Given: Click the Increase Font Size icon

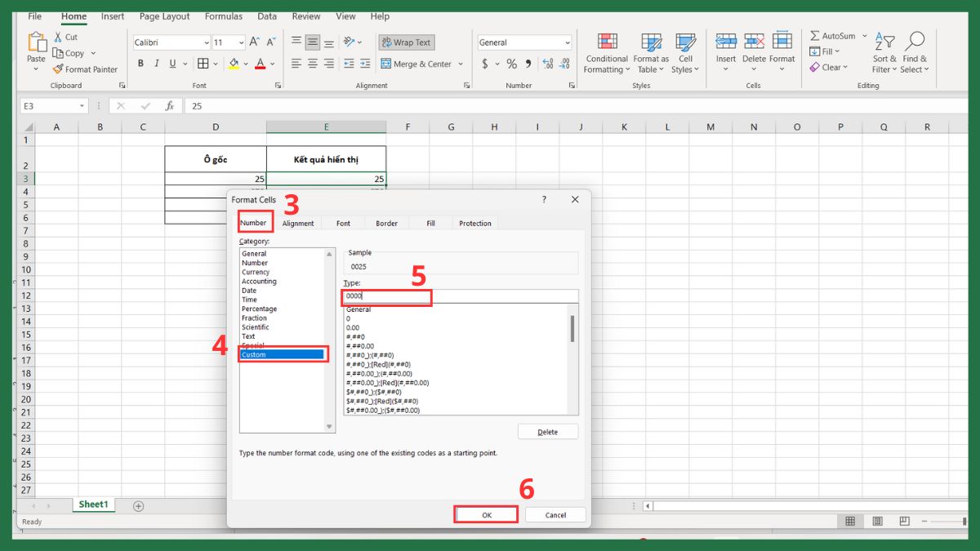Looking at the screenshot, I should 255,42.
